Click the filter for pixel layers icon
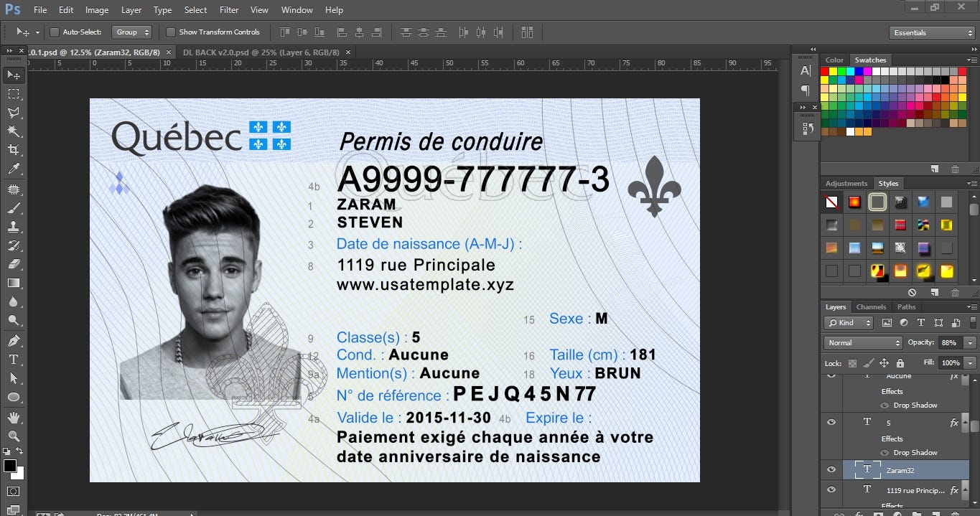The width and height of the screenshot is (980, 516). tap(887, 323)
